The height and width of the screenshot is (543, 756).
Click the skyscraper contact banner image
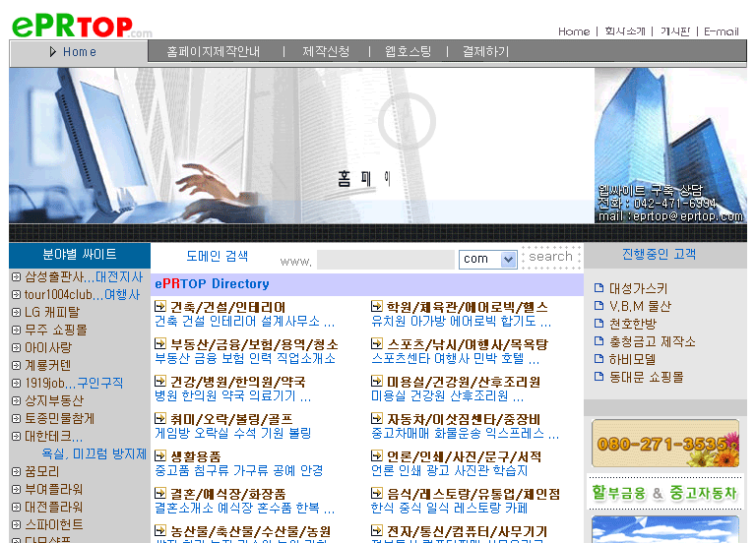click(670, 146)
